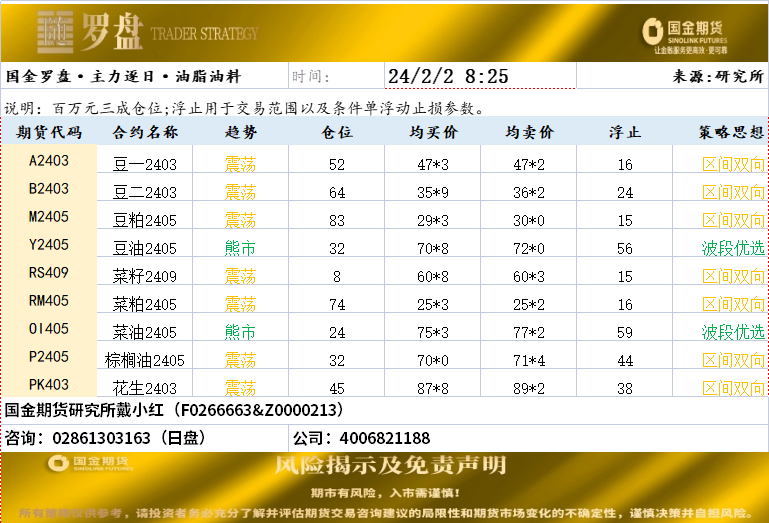This screenshot has width=769, height=523.
Task: Click the 策略思想 column header
Action: click(731, 132)
